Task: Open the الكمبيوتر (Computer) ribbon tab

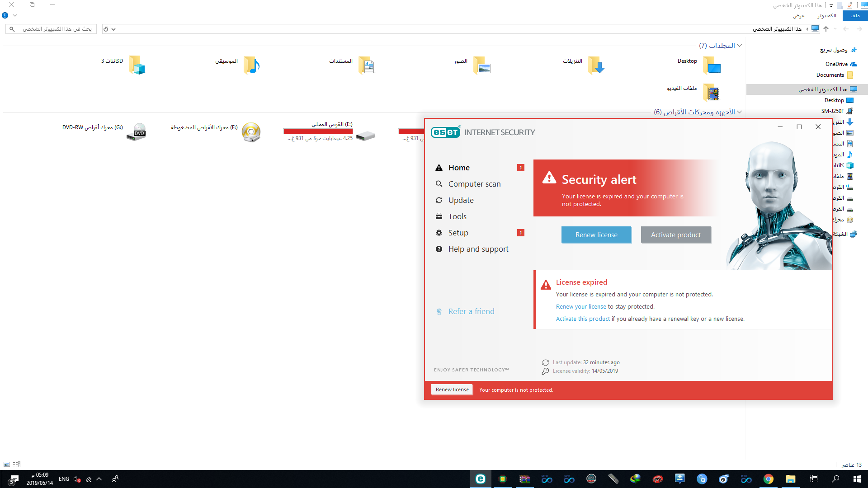Action: tap(827, 15)
